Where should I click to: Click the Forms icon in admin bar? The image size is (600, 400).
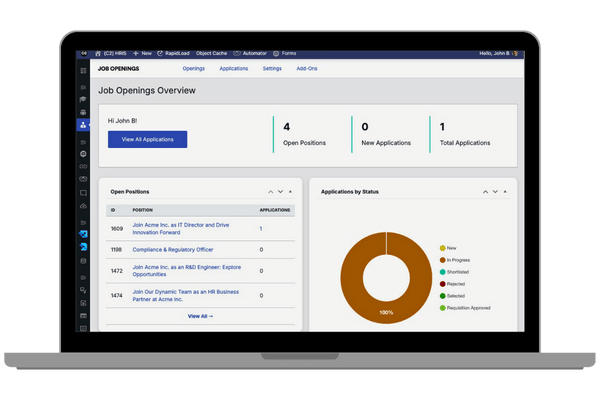coord(275,53)
